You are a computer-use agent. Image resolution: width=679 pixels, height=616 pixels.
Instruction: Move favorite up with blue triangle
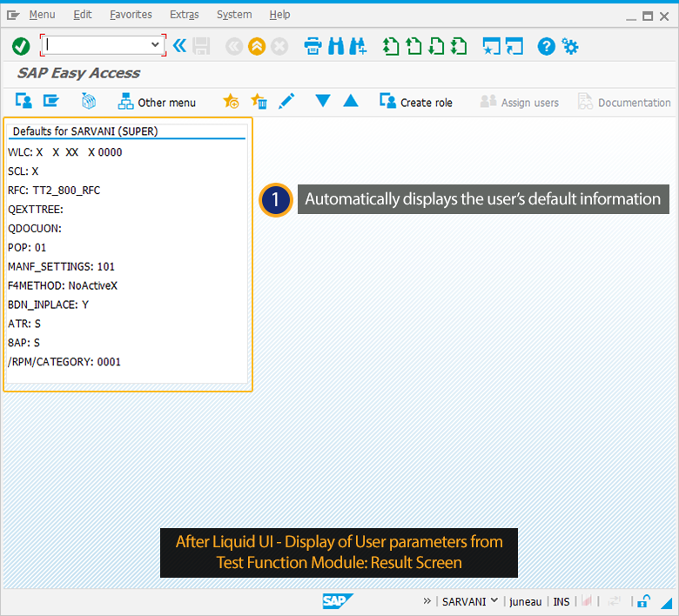pyautogui.click(x=350, y=101)
